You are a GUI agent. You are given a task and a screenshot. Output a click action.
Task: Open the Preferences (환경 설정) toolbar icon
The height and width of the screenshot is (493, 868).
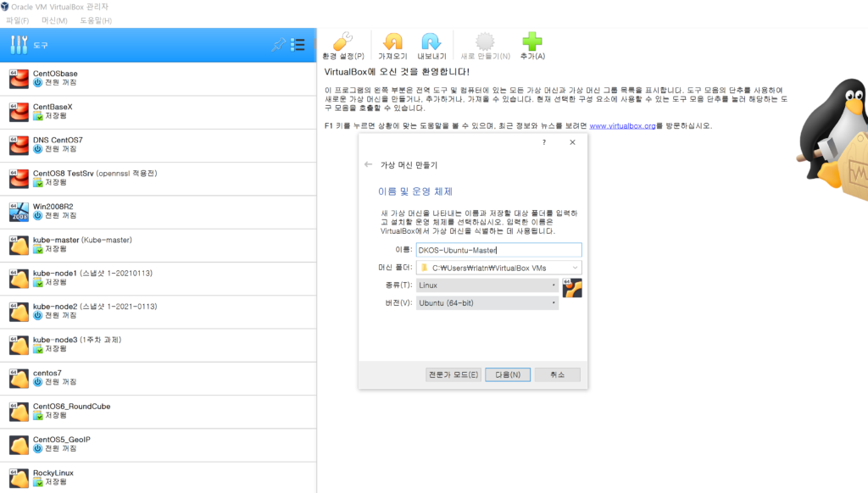point(343,42)
